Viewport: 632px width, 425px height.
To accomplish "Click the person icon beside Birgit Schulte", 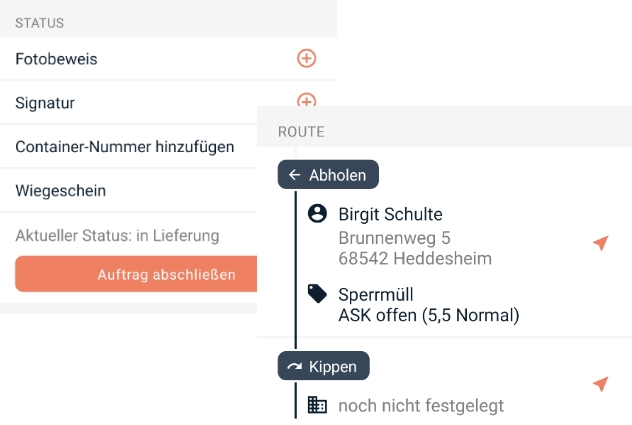I will point(317,214).
